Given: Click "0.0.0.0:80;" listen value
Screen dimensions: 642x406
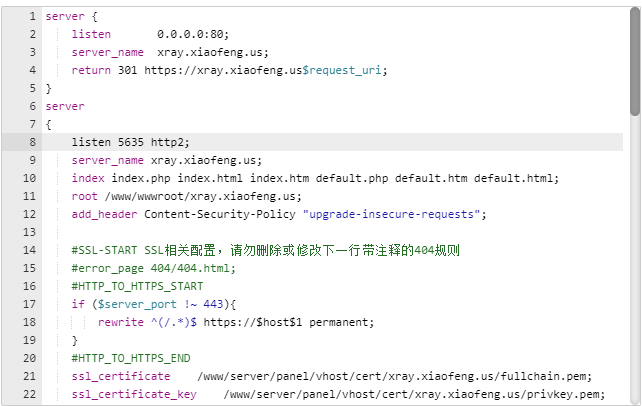Looking at the screenshot, I should pos(193,34).
